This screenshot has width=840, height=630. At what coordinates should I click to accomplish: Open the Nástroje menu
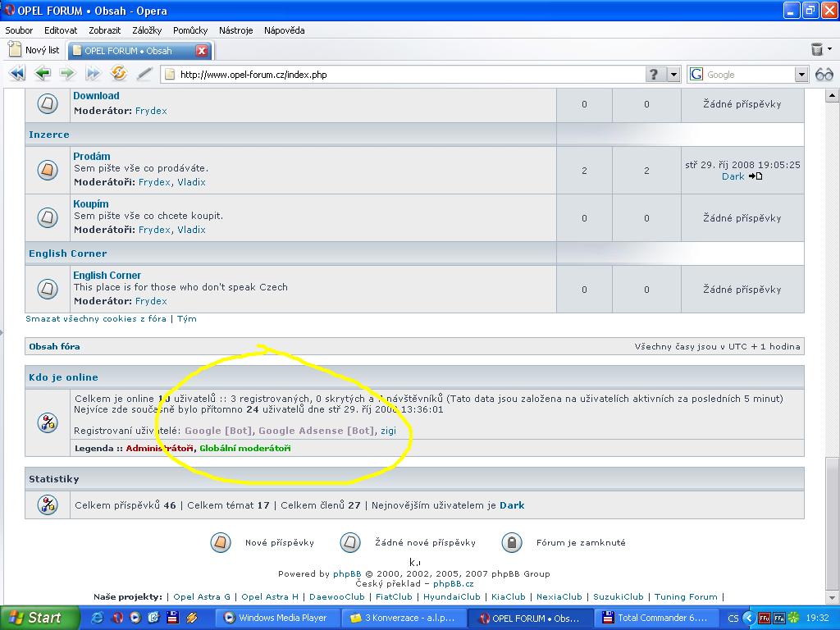[x=235, y=30]
